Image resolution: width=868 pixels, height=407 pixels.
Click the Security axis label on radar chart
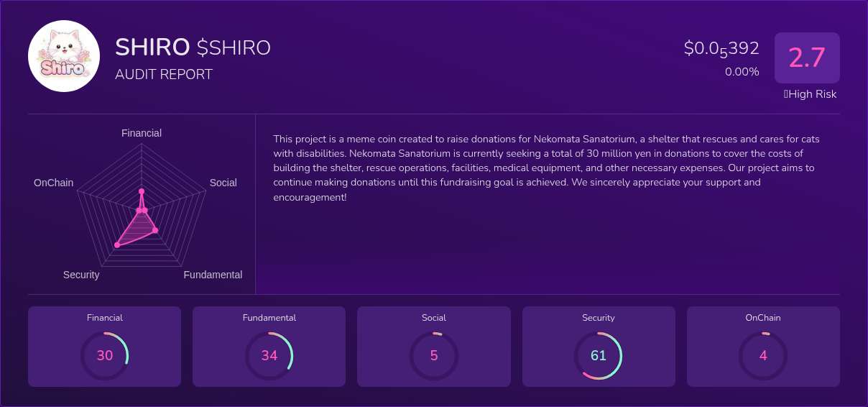point(81,275)
